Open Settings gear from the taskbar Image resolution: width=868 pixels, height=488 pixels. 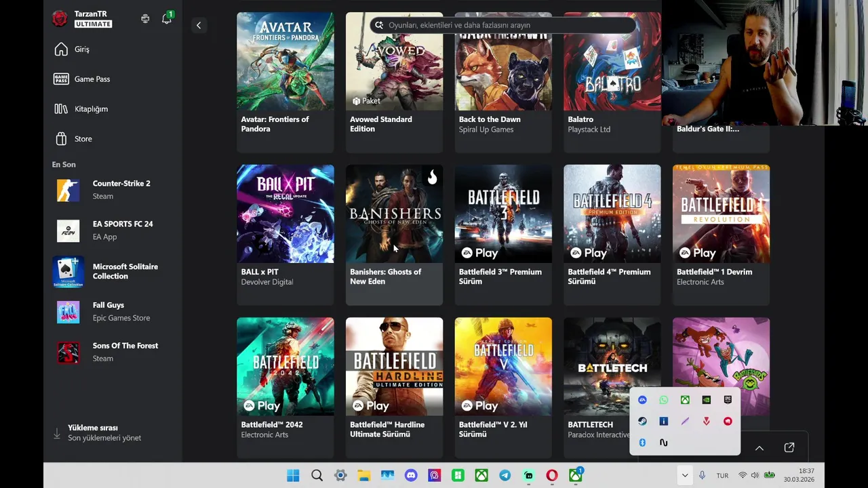[340, 475]
